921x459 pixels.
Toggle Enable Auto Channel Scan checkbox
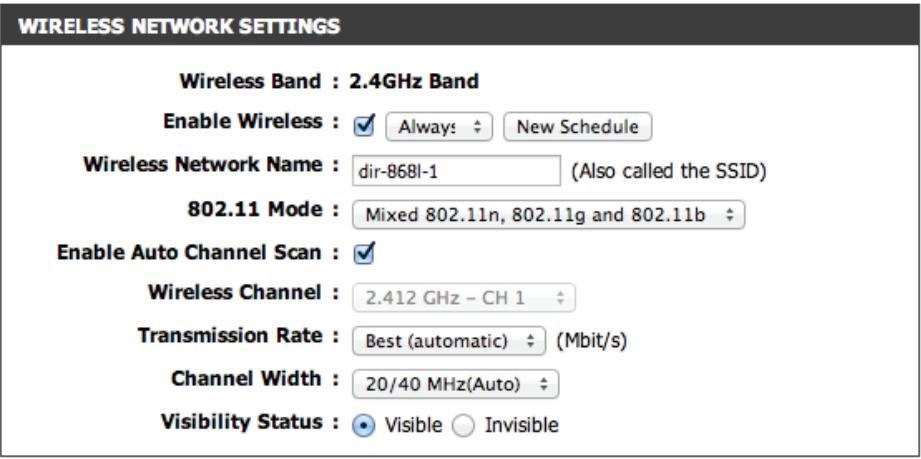pyautogui.click(x=364, y=254)
